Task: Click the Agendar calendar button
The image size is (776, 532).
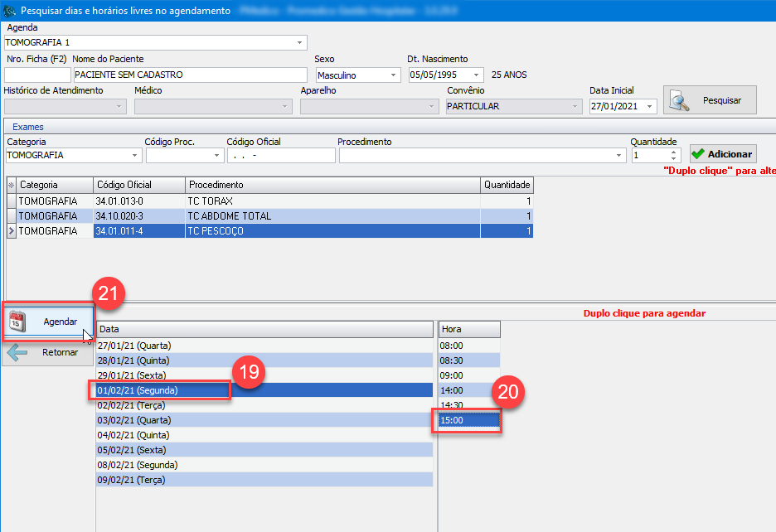Action: [x=48, y=322]
